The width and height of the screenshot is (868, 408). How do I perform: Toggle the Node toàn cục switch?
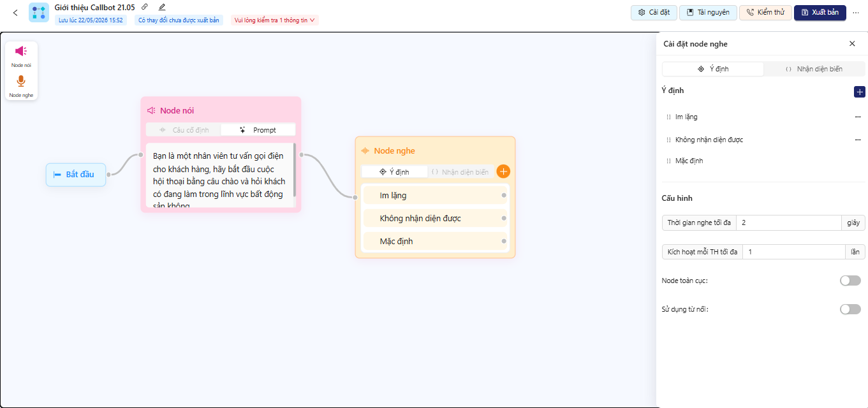tap(850, 280)
